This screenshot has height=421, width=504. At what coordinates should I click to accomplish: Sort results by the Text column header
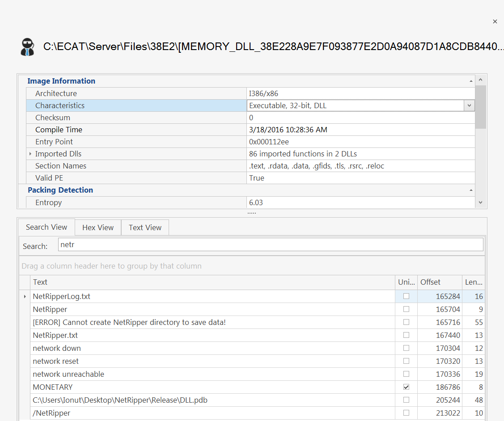point(212,282)
